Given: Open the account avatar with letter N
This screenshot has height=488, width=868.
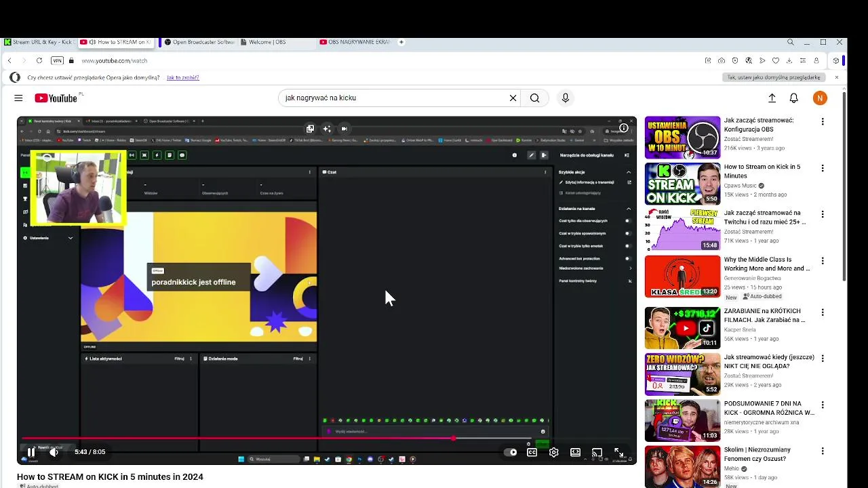Looking at the screenshot, I should click(x=820, y=98).
